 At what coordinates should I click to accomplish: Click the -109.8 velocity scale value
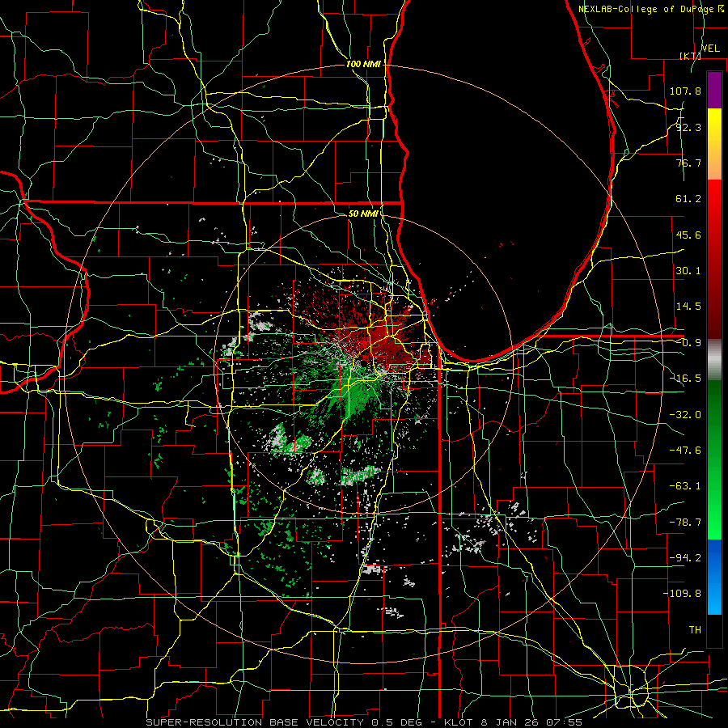click(682, 594)
